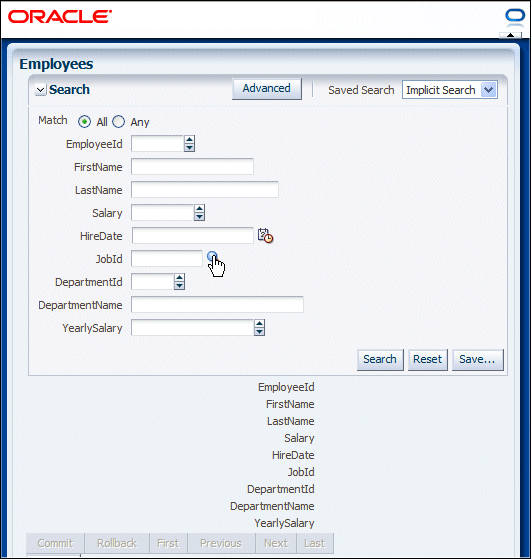Collapse the Search panel disclosure arrow
Screen dimensions: 531x559
[x=41, y=90]
